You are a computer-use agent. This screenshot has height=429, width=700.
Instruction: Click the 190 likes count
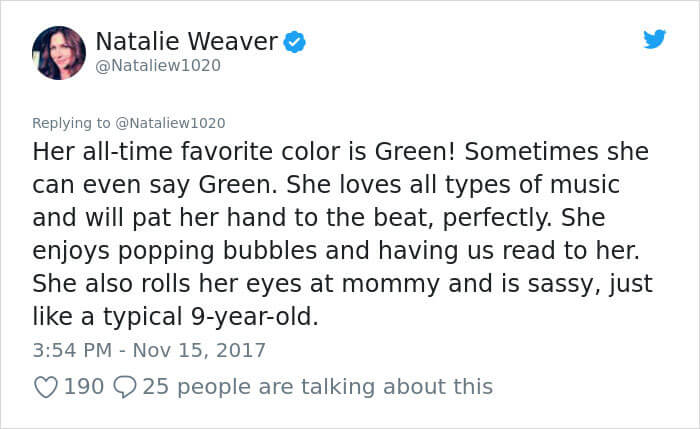(84, 386)
